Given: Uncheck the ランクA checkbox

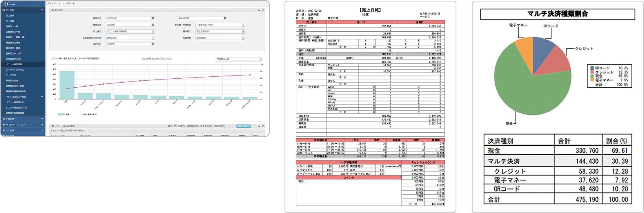Looking at the screenshot, I should click(151, 59).
